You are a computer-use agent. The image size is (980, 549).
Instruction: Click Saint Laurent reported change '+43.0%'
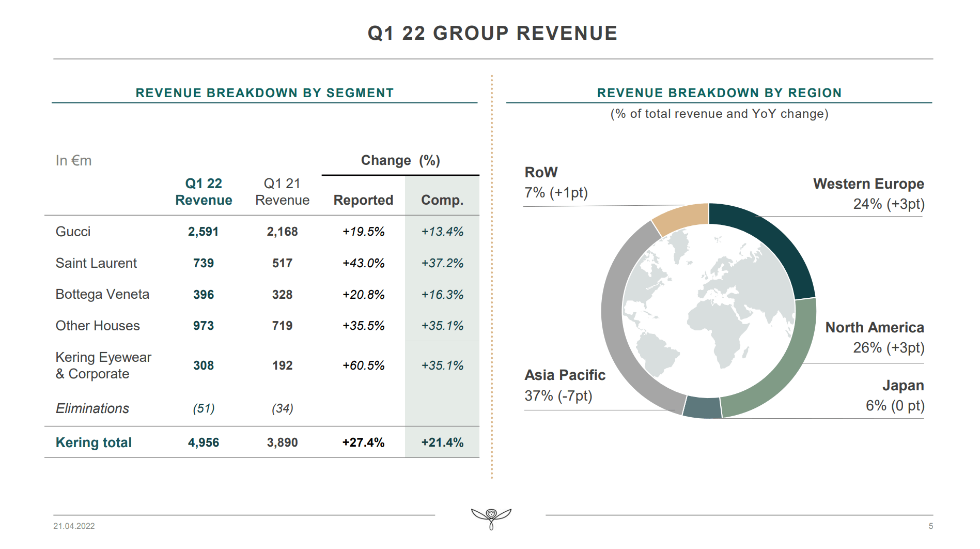(x=363, y=263)
